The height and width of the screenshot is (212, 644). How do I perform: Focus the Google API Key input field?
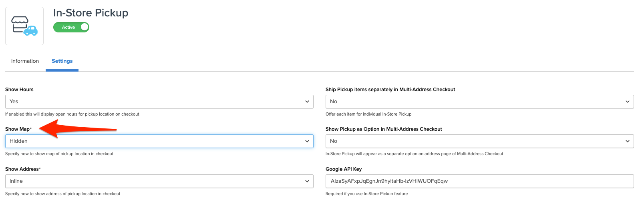(x=479, y=181)
